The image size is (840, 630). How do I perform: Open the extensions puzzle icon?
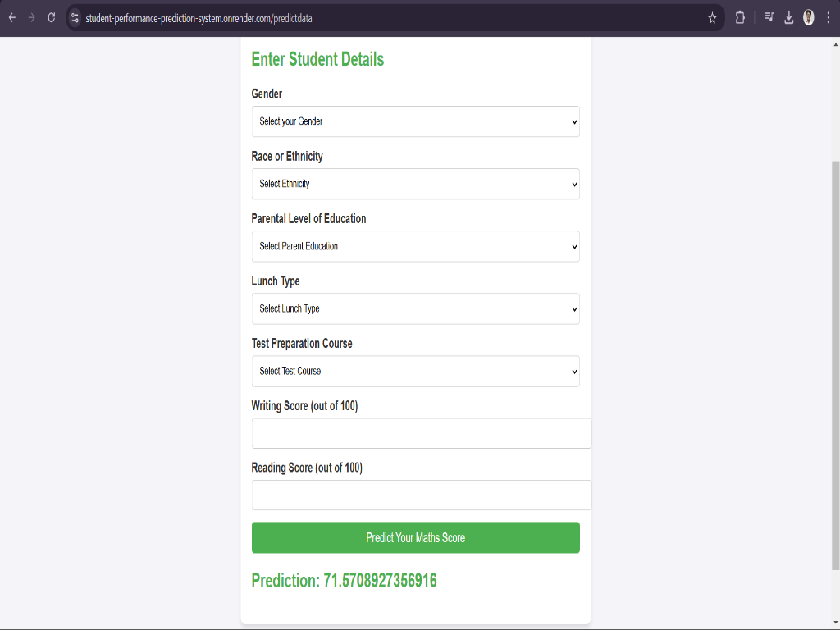pyautogui.click(x=740, y=18)
